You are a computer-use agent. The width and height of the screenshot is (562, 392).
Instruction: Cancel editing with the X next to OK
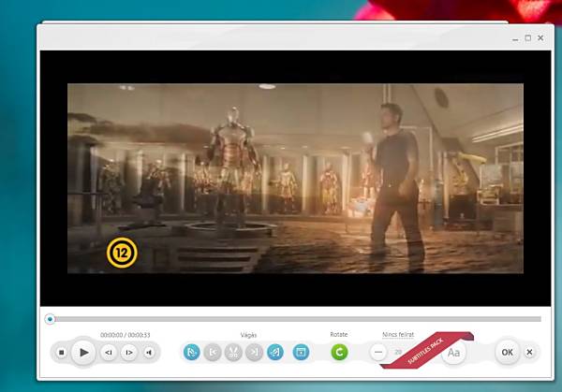(529, 353)
